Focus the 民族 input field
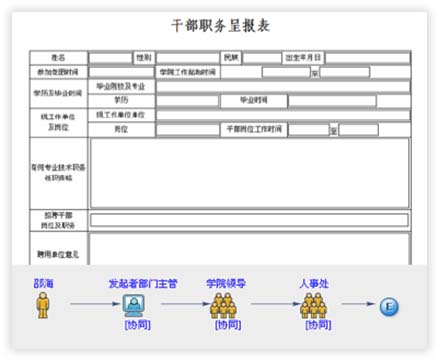Screen dimensions: 440x362 click(262, 58)
